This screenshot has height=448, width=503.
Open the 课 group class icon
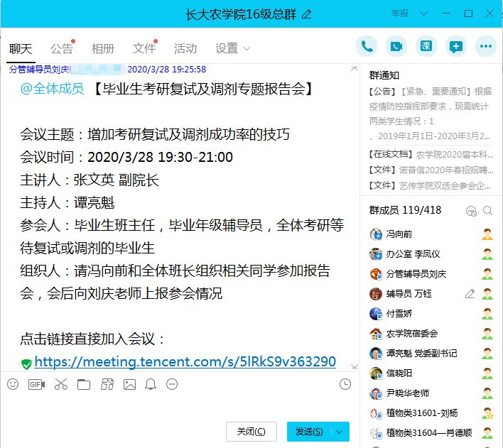tap(426, 46)
